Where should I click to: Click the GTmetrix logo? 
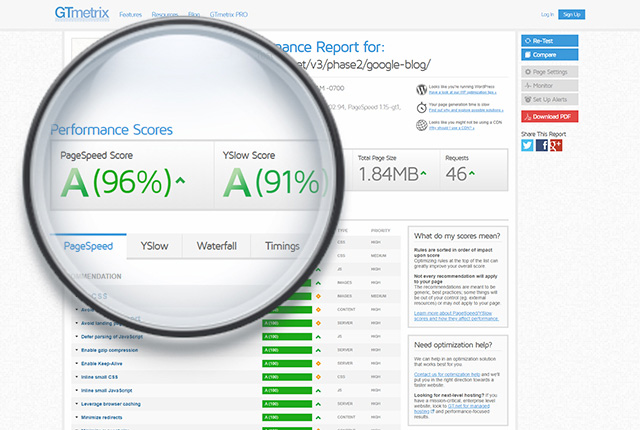pos(83,15)
